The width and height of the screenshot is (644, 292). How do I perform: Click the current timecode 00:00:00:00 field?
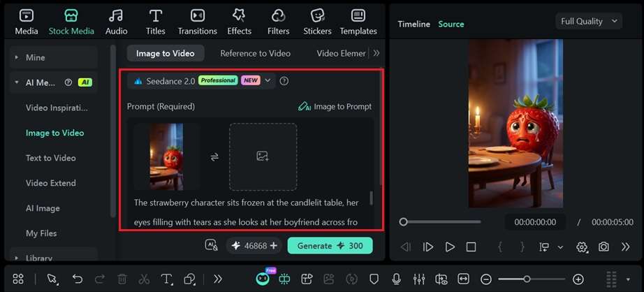(x=535, y=222)
